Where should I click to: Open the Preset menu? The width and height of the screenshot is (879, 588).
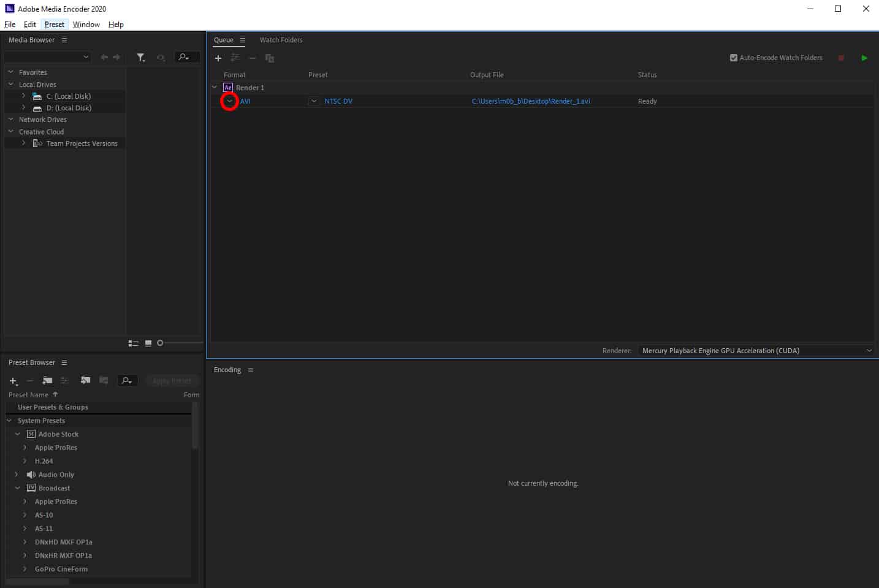tap(55, 25)
